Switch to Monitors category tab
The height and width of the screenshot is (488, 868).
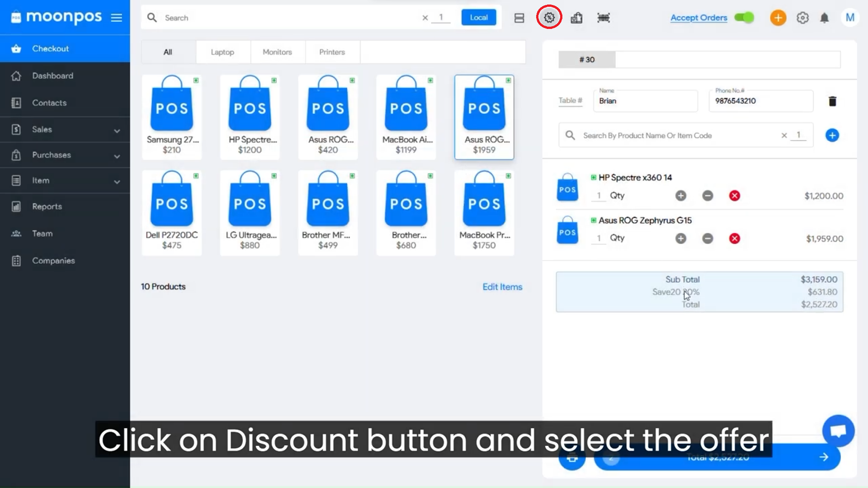(x=278, y=52)
